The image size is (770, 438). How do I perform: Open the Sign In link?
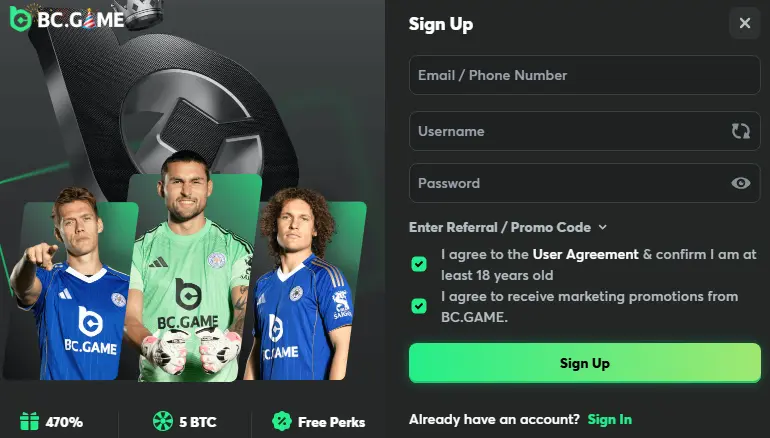coord(609,419)
